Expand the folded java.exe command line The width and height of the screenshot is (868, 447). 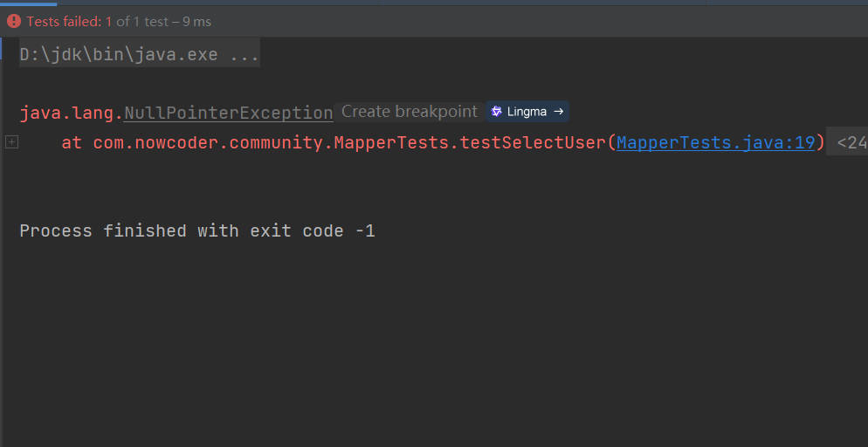pos(140,55)
